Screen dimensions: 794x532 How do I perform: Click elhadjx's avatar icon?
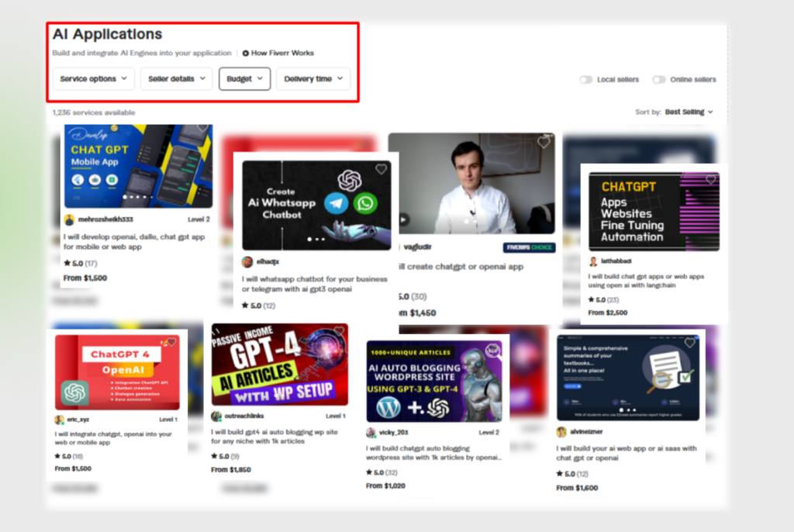pyautogui.click(x=247, y=262)
